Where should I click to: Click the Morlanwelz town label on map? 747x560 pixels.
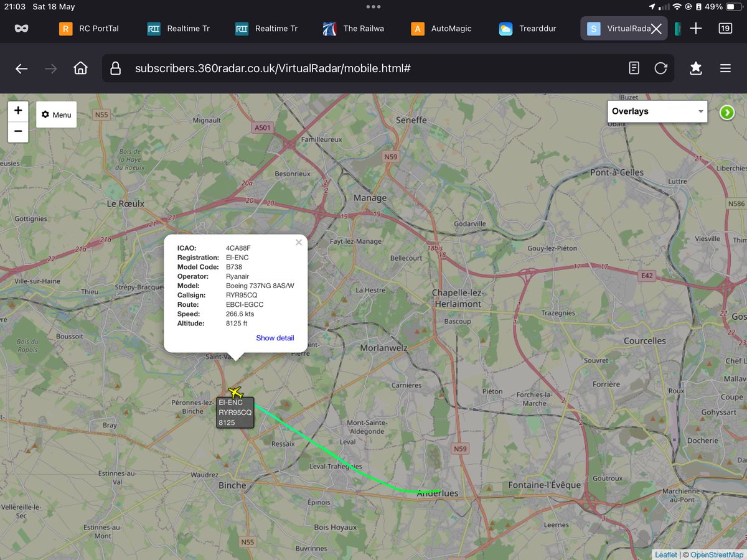click(x=383, y=348)
